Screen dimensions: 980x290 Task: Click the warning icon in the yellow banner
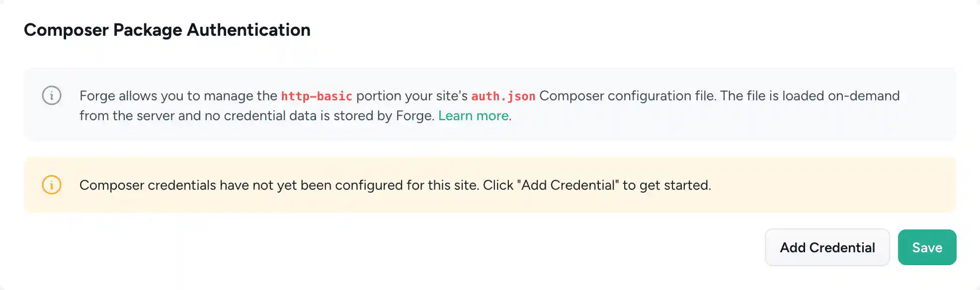(x=51, y=185)
